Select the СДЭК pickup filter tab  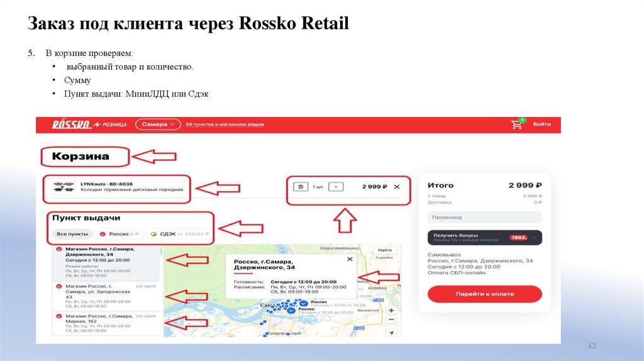click(x=179, y=234)
